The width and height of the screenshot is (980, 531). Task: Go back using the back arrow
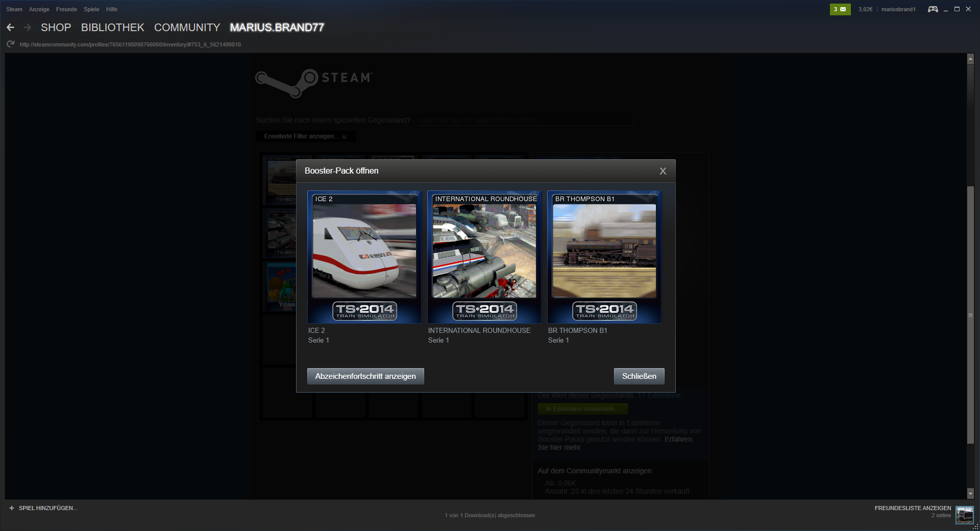[10, 28]
